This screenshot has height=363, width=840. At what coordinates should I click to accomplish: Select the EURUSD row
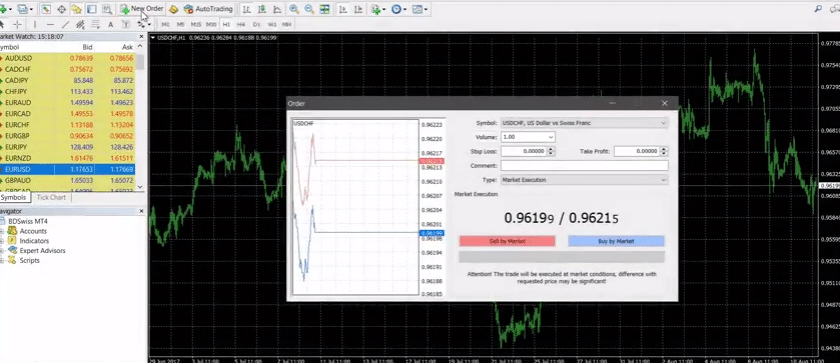point(68,169)
